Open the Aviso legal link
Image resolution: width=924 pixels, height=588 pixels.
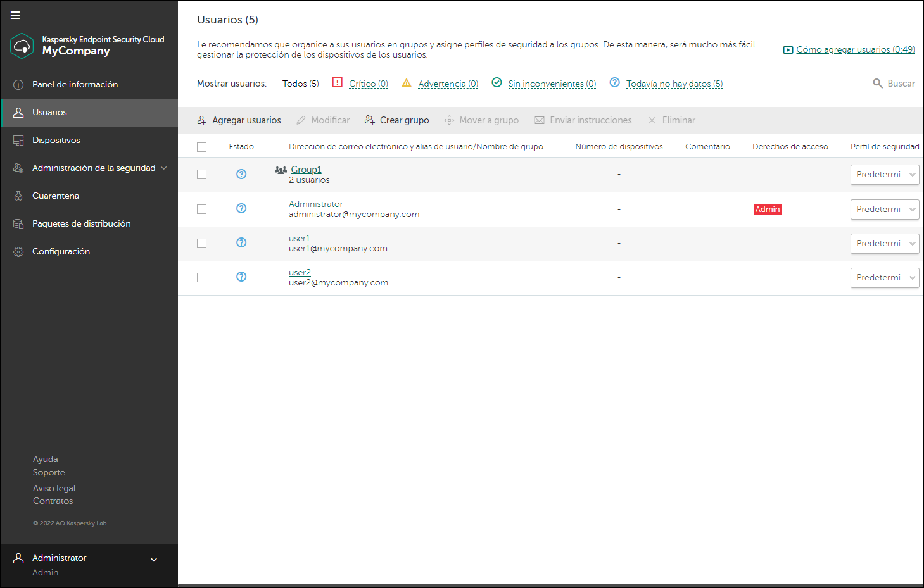point(54,488)
